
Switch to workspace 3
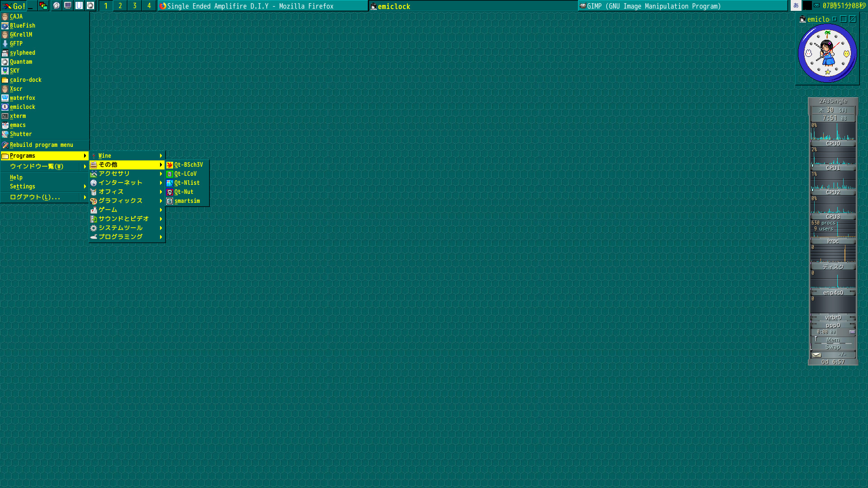click(x=135, y=6)
